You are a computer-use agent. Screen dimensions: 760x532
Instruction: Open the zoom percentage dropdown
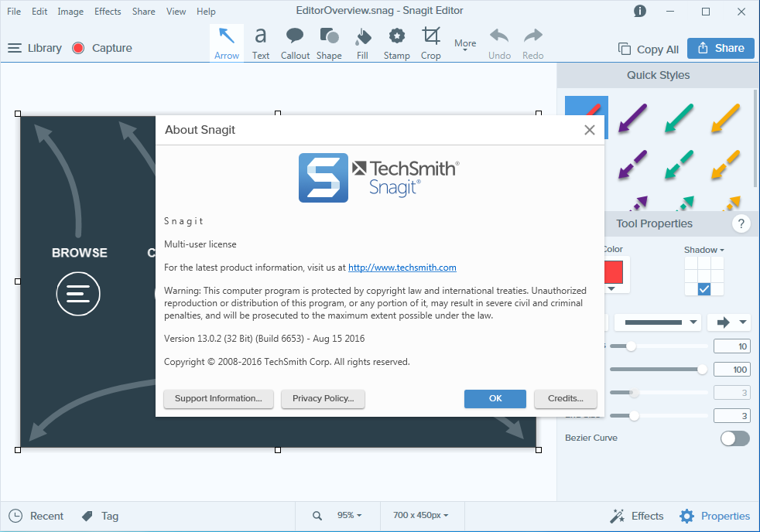point(348,515)
